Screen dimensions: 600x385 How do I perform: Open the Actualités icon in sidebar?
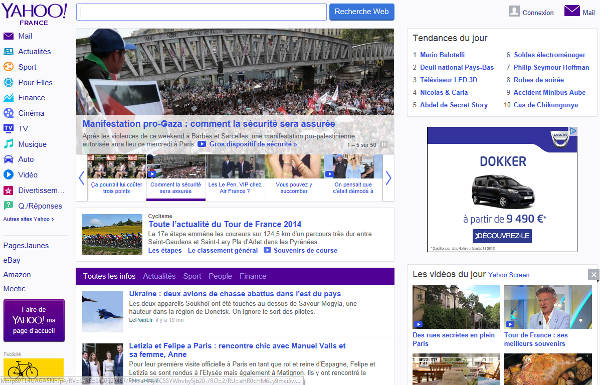coord(8,52)
